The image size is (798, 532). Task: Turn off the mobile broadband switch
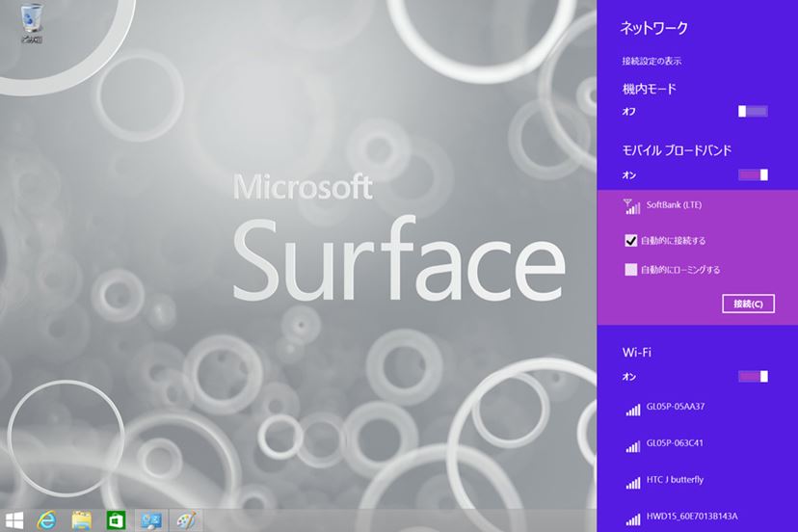[x=754, y=175]
